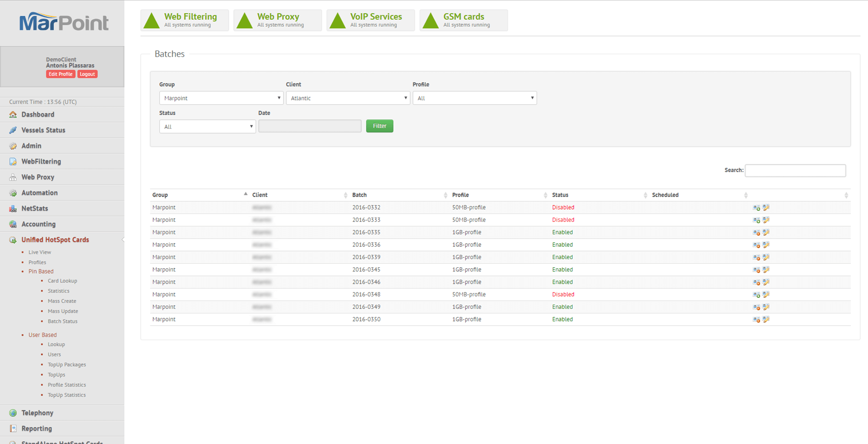Click the Web Filtering status triangle icon
Image resolution: width=868 pixels, height=444 pixels.
[152, 20]
